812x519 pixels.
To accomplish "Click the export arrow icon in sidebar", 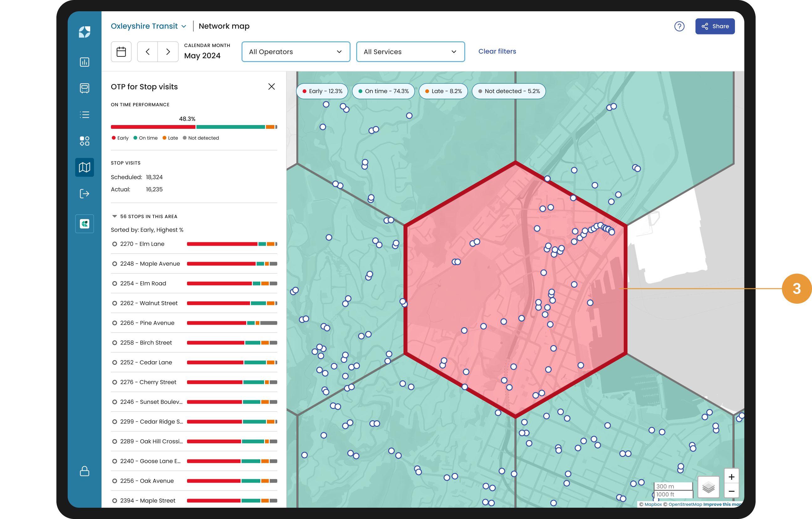I will point(84,194).
